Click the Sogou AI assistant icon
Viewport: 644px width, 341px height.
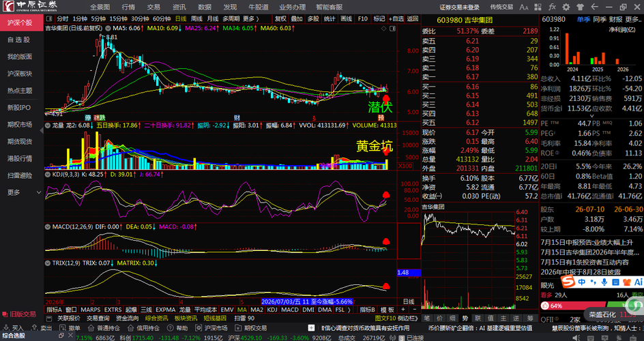(638, 282)
